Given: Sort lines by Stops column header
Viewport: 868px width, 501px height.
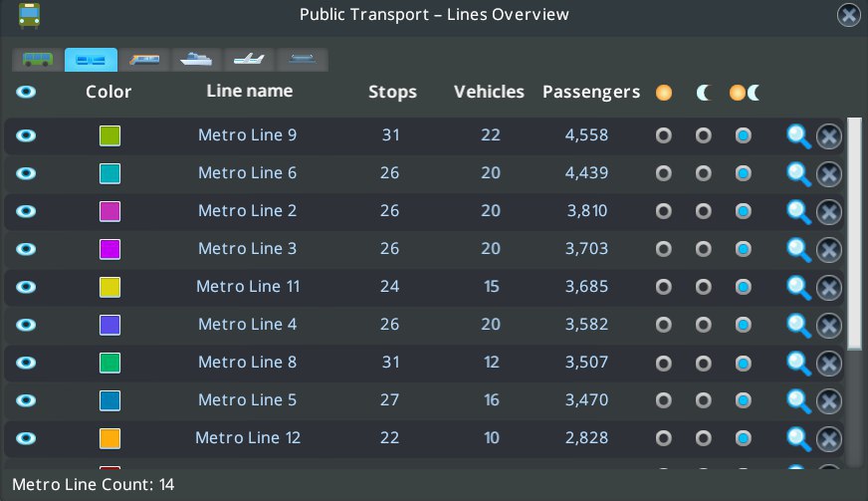Looking at the screenshot, I should point(392,93).
